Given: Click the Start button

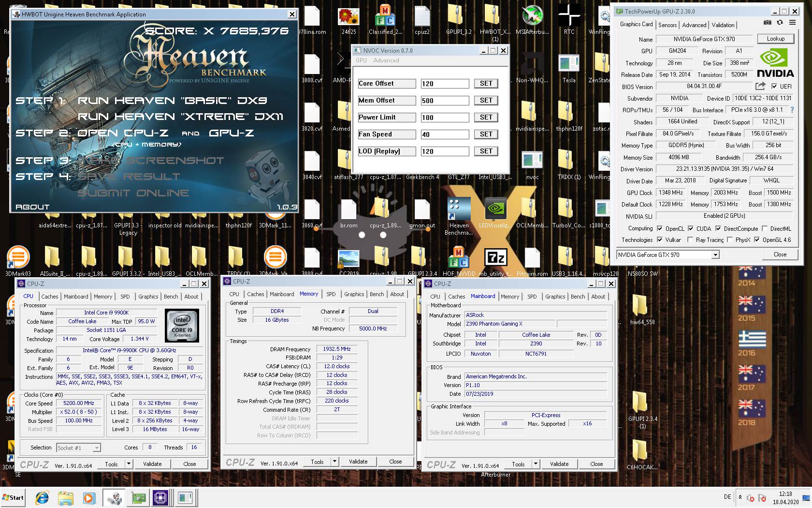Looking at the screenshot, I should [13, 497].
